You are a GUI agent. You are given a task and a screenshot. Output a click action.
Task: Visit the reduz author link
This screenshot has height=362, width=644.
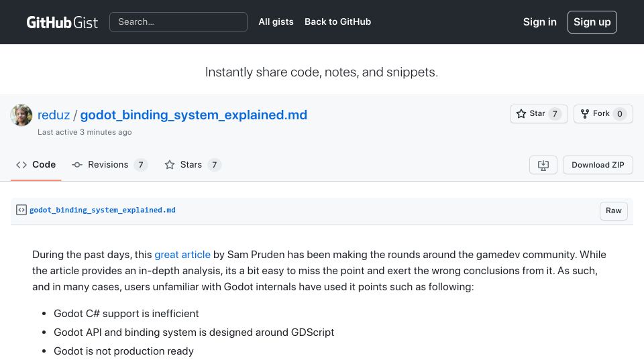coord(54,115)
